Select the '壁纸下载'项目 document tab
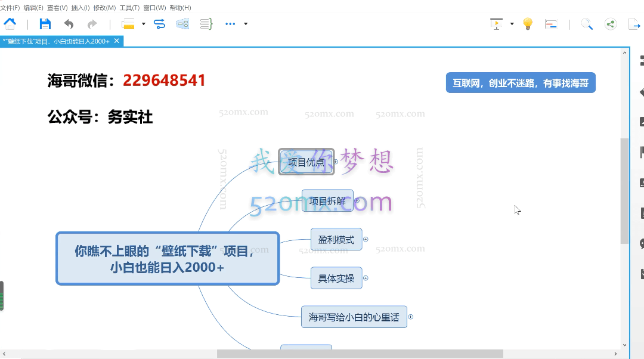644x359 pixels. [57, 42]
